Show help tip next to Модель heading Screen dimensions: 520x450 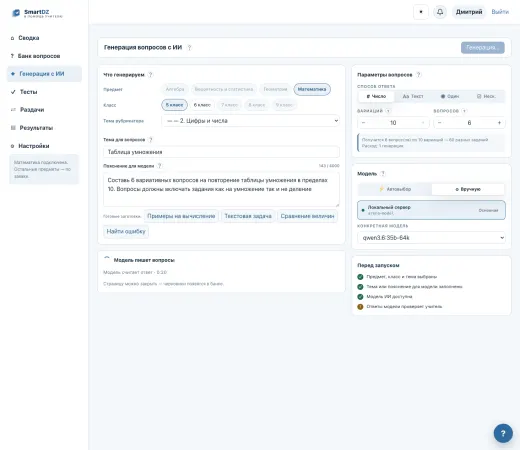pyautogui.click(x=383, y=174)
